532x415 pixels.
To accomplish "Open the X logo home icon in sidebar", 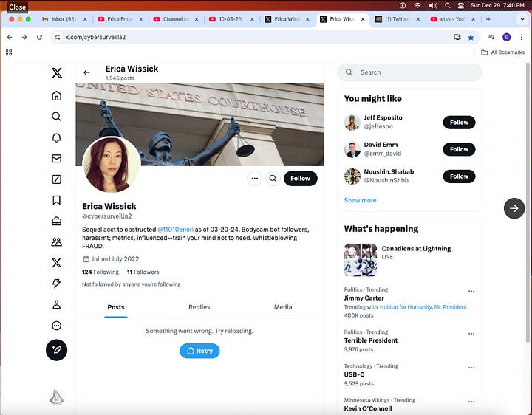I will [x=57, y=73].
